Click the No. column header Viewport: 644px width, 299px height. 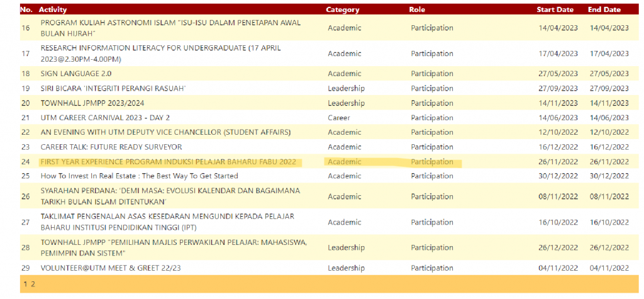click(26, 9)
